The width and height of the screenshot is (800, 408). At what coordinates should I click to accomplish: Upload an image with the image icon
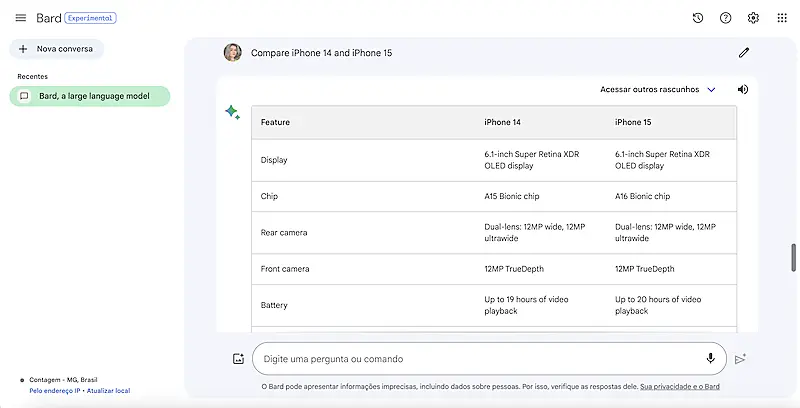point(238,359)
